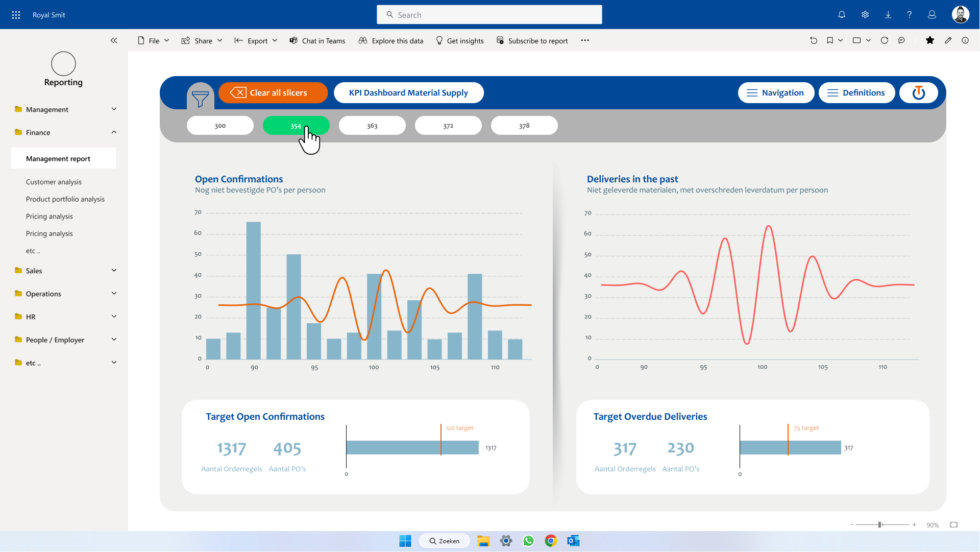This screenshot has width=980, height=552.
Task: Click the orange power logo button
Action: (918, 93)
